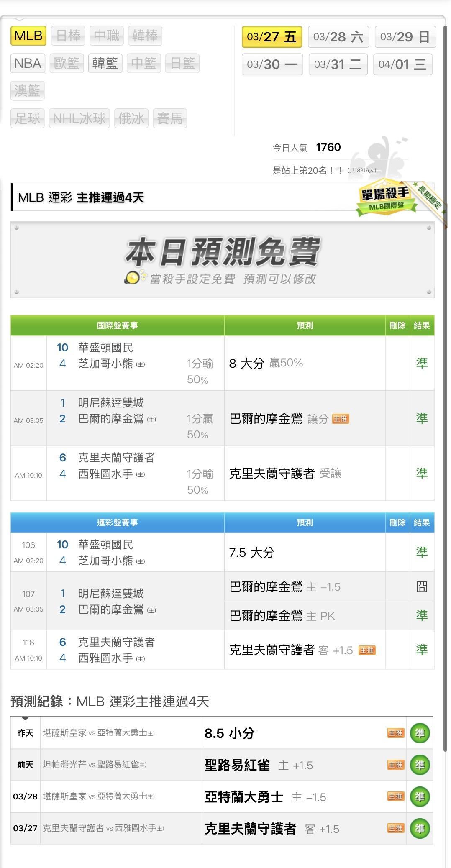Click the 長期穩定 ribbon badge

coord(430,197)
